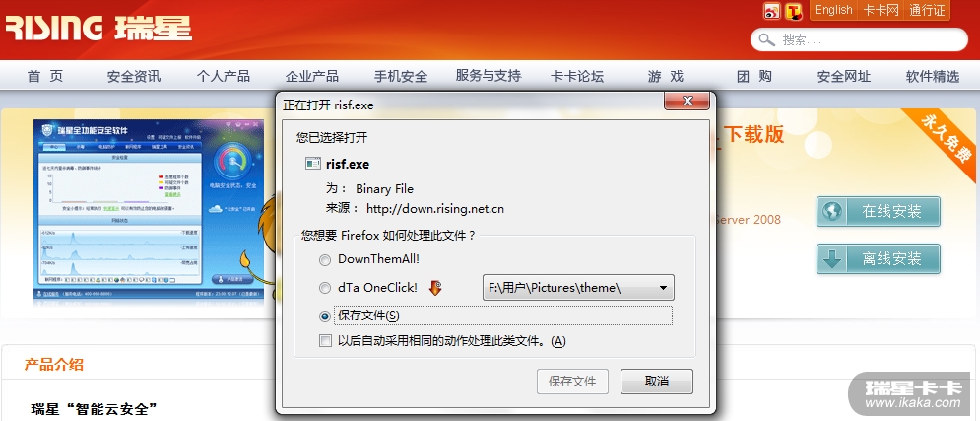
Task: Click the risf.exe file icon
Action: point(312,164)
